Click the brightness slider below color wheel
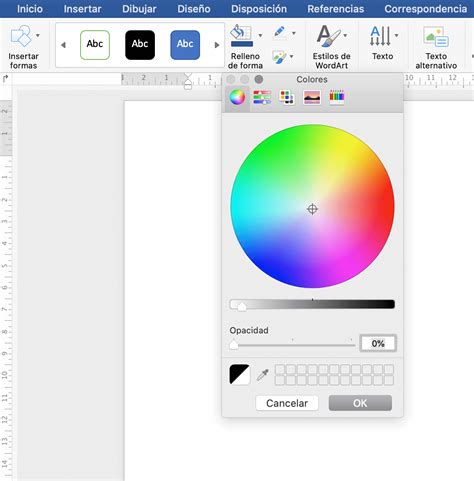The width and height of the screenshot is (474, 481). (x=312, y=304)
